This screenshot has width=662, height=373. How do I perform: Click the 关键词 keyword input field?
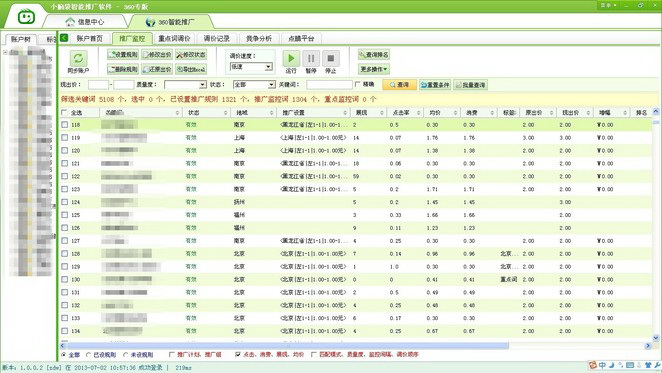click(329, 85)
